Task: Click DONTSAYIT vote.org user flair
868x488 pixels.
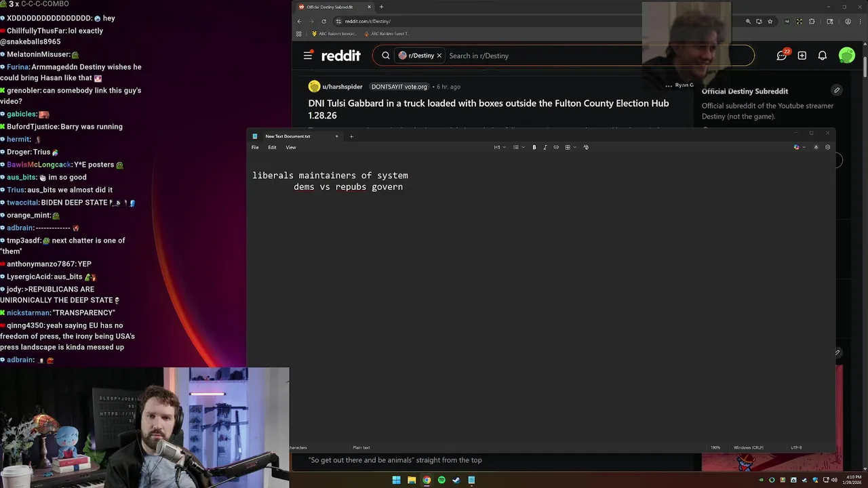Action: click(x=399, y=87)
